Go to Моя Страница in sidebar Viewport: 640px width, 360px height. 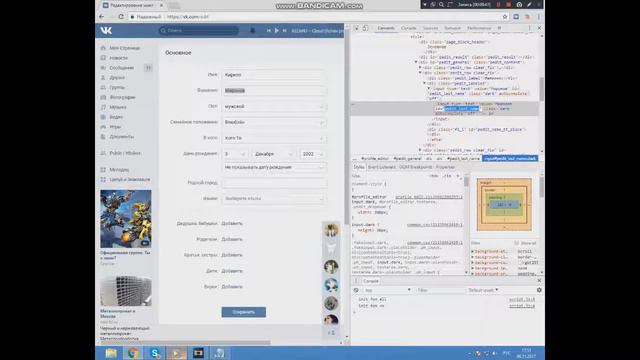pos(124,48)
